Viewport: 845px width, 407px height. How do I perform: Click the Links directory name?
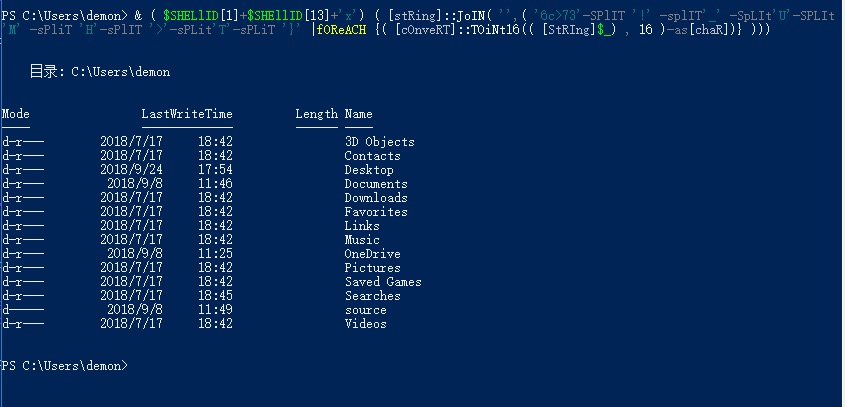click(362, 226)
